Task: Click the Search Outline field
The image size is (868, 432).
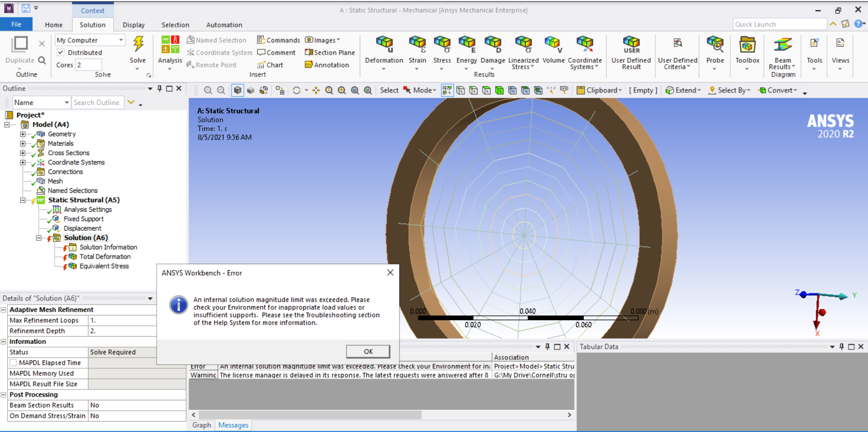Action: [98, 102]
